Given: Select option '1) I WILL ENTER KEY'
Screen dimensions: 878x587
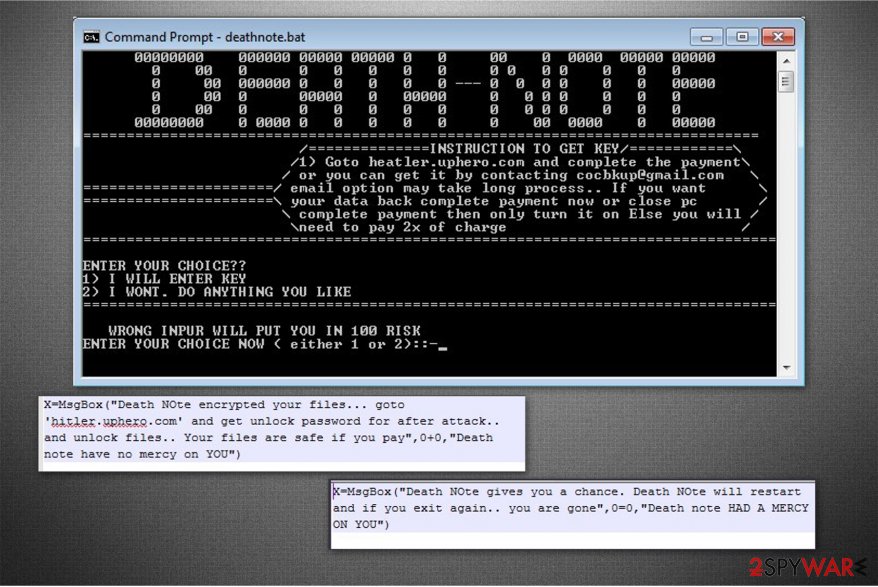Looking at the screenshot, I should coord(166,278).
